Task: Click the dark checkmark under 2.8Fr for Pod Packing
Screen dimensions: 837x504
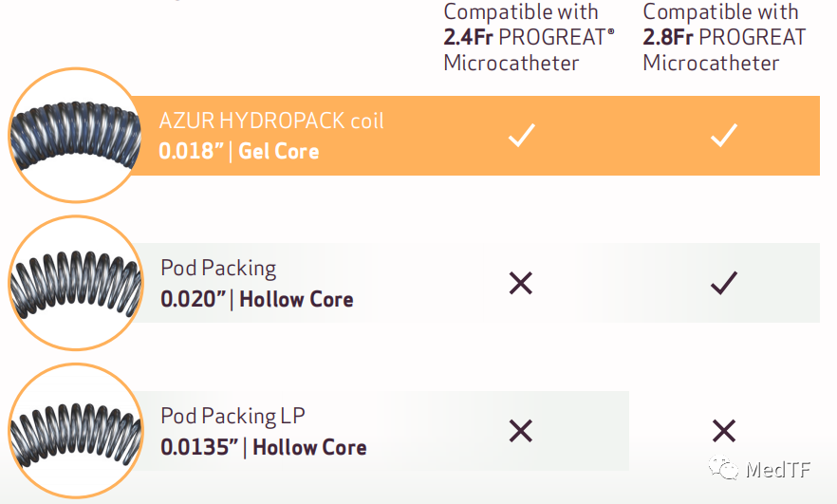Action: 724,283
